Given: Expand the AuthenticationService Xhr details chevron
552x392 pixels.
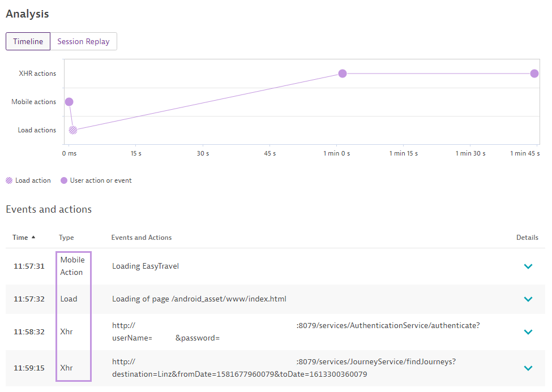Looking at the screenshot, I should pyautogui.click(x=528, y=332).
